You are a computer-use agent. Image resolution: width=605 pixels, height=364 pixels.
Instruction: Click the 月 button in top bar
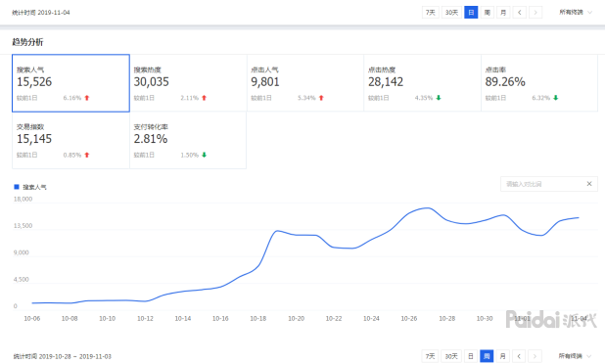pyautogui.click(x=503, y=13)
